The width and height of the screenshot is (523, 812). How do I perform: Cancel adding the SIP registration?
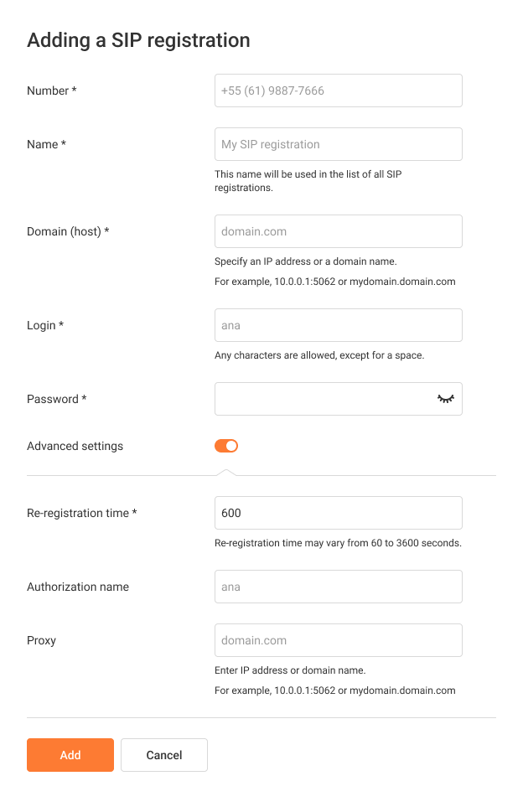pos(164,755)
